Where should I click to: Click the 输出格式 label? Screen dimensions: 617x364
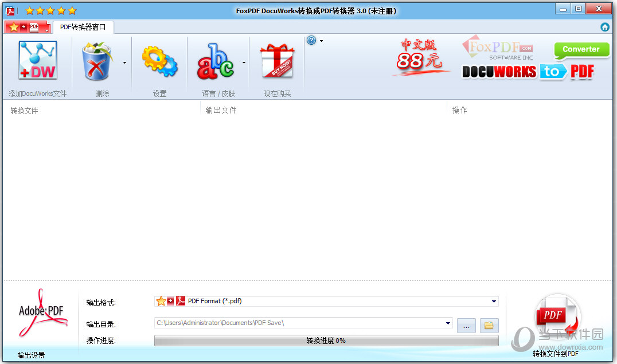[x=101, y=303]
